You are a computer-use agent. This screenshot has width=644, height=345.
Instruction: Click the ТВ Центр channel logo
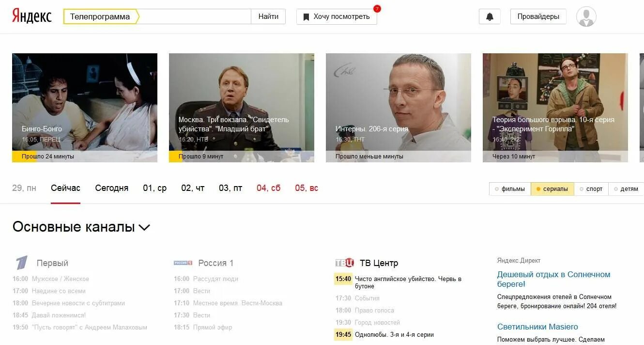tap(345, 263)
